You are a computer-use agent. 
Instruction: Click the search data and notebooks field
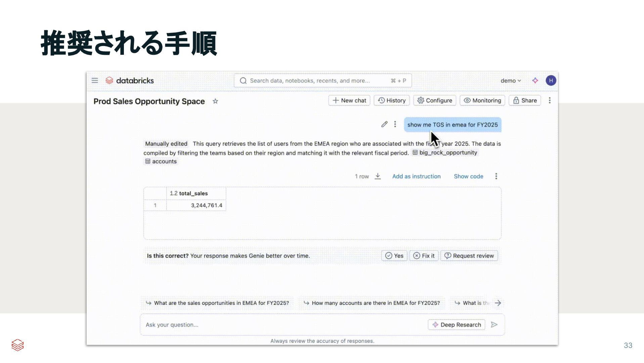pyautogui.click(x=323, y=81)
